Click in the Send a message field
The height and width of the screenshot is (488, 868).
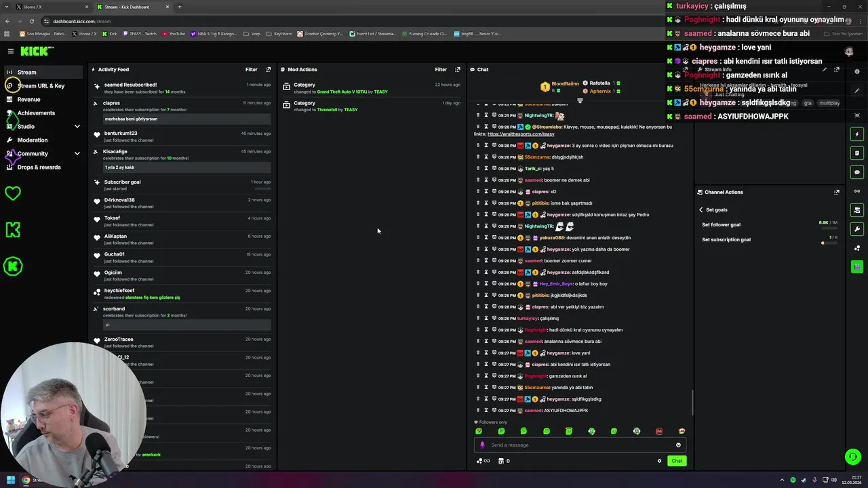tap(580, 445)
